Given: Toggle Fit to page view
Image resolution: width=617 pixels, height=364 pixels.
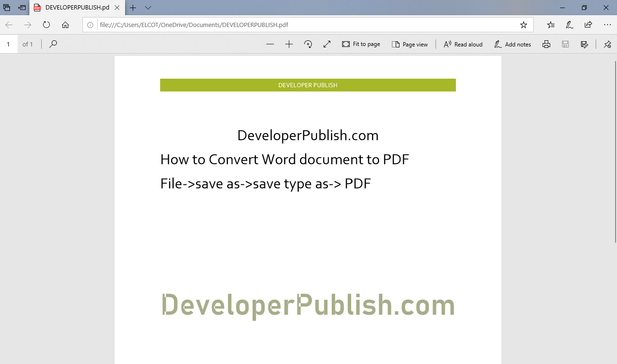Looking at the screenshot, I should (x=361, y=44).
